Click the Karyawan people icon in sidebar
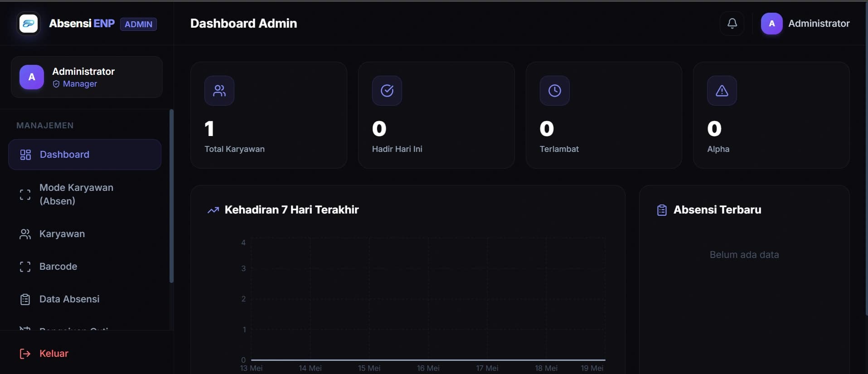The width and height of the screenshot is (868, 374). click(25, 234)
